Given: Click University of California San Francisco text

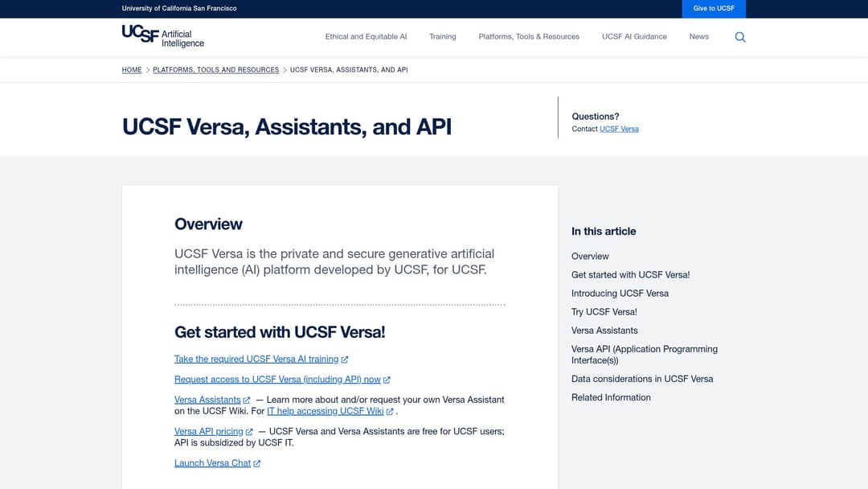Looking at the screenshot, I should coord(179,8).
